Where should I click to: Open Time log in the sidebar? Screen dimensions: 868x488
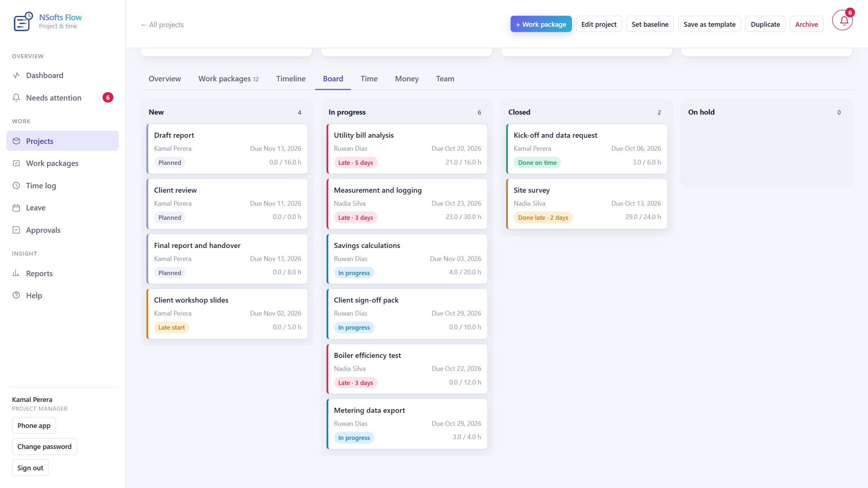(x=63, y=185)
